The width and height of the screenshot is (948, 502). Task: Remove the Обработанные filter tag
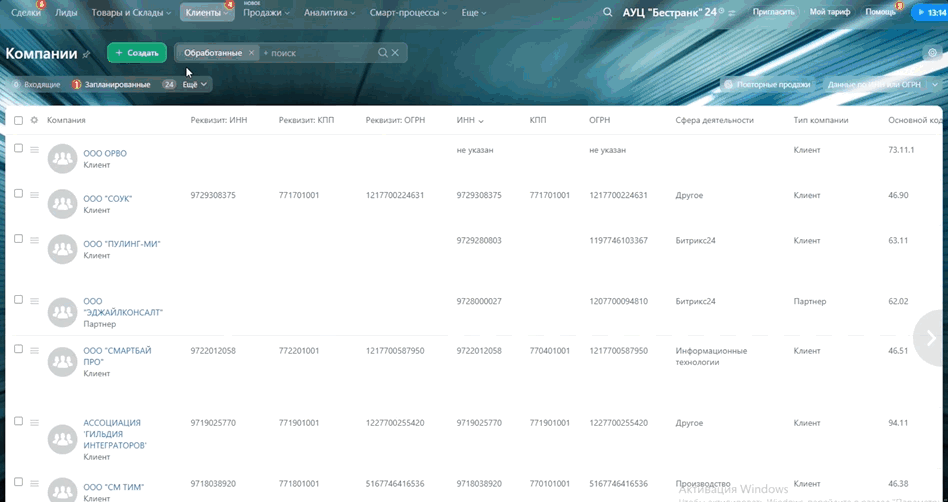pos(251,53)
